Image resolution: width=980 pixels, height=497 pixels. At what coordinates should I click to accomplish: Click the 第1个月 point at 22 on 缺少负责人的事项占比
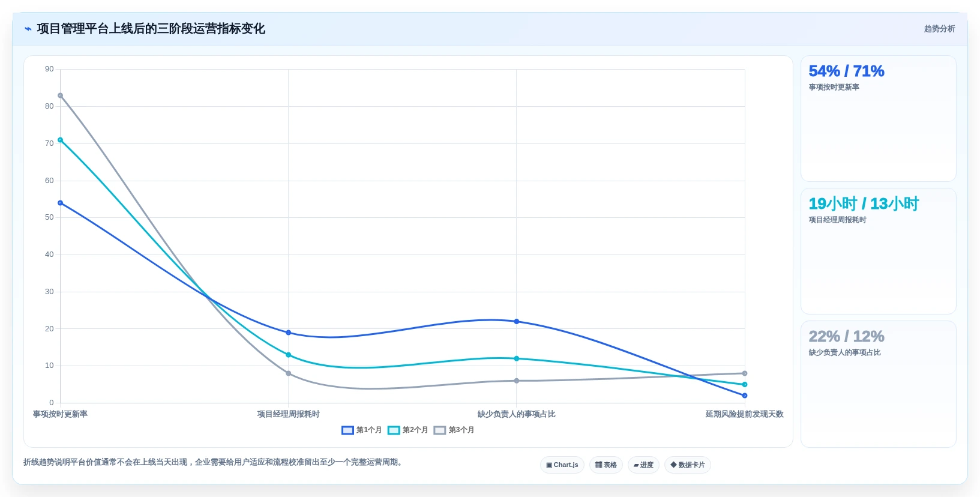tap(516, 322)
